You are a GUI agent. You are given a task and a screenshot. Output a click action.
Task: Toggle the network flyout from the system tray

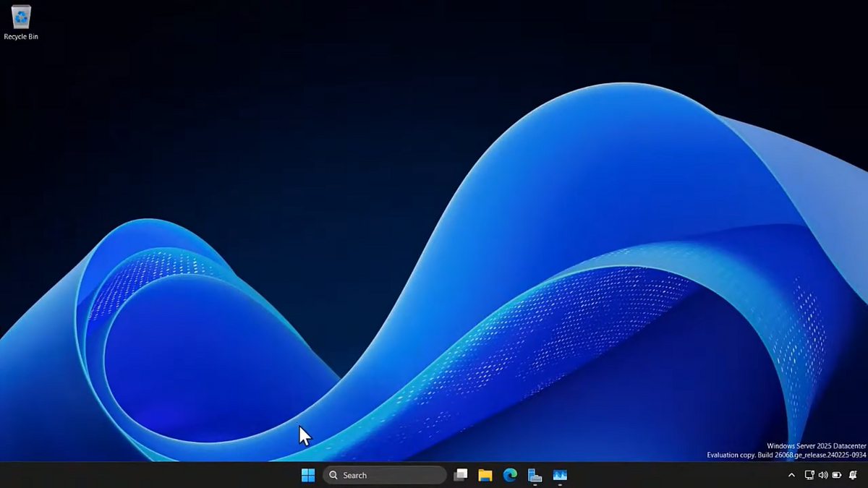(809, 475)
